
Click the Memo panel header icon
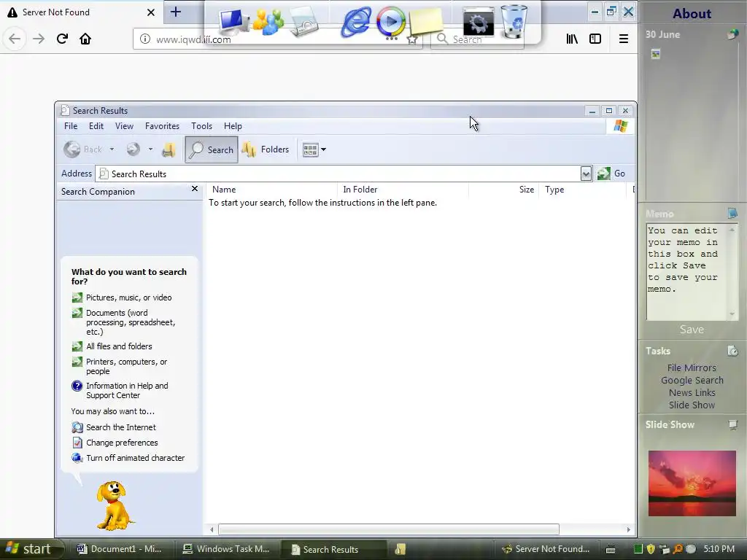point(732,214)
